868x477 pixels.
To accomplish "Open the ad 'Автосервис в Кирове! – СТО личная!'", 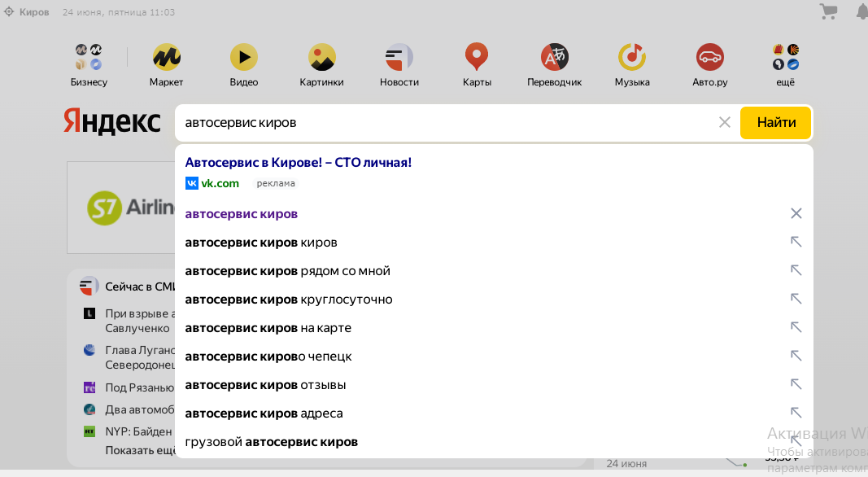I will coord(298,162).
